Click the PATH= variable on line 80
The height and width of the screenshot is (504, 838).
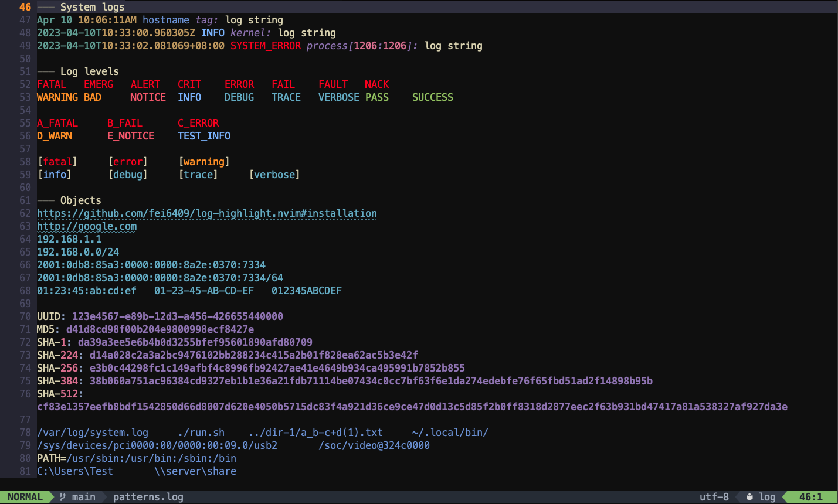[52, 458]
